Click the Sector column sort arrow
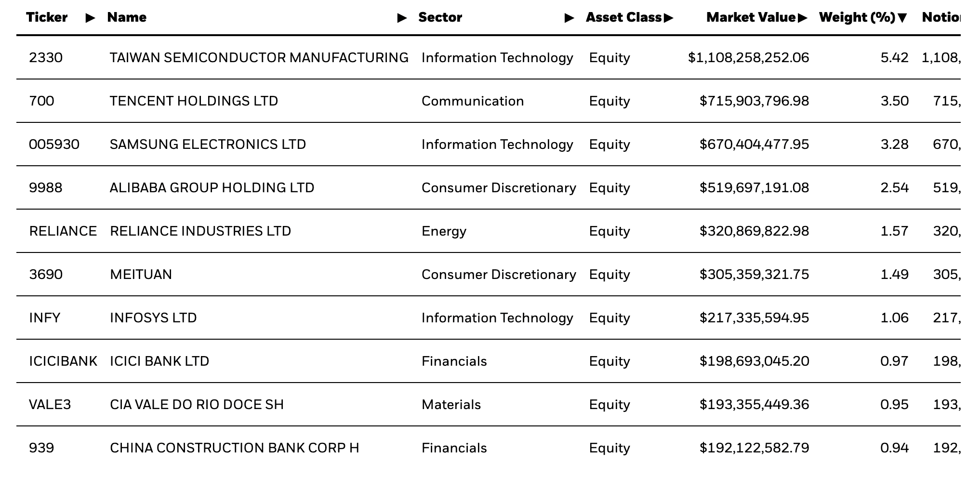 click(x=569, y=18)
